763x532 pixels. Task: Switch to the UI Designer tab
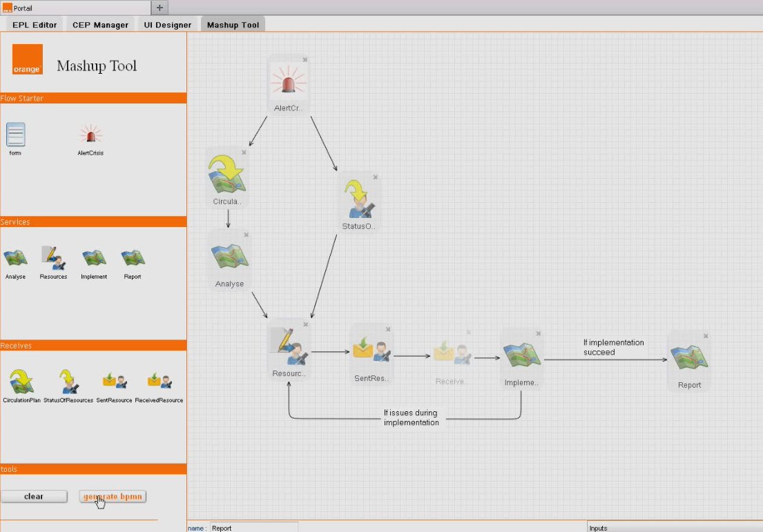pyautogui.click(x=167, y=25)
